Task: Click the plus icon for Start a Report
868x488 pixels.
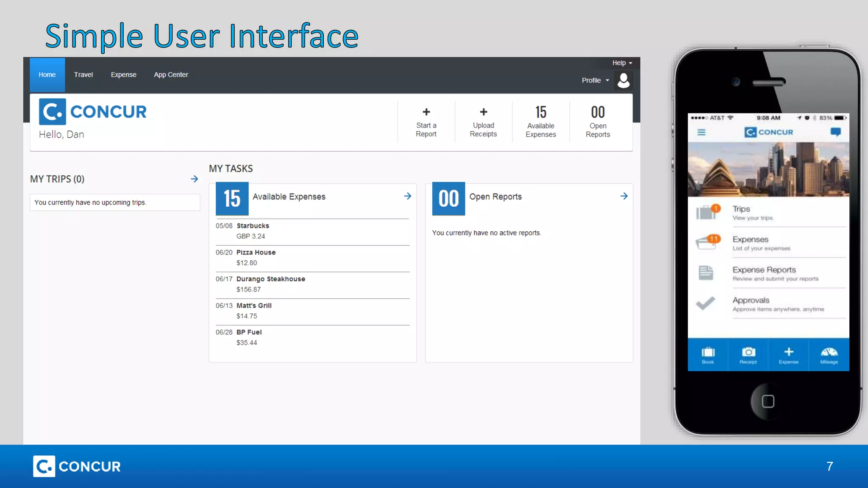Action: click(x=426, y=112)
